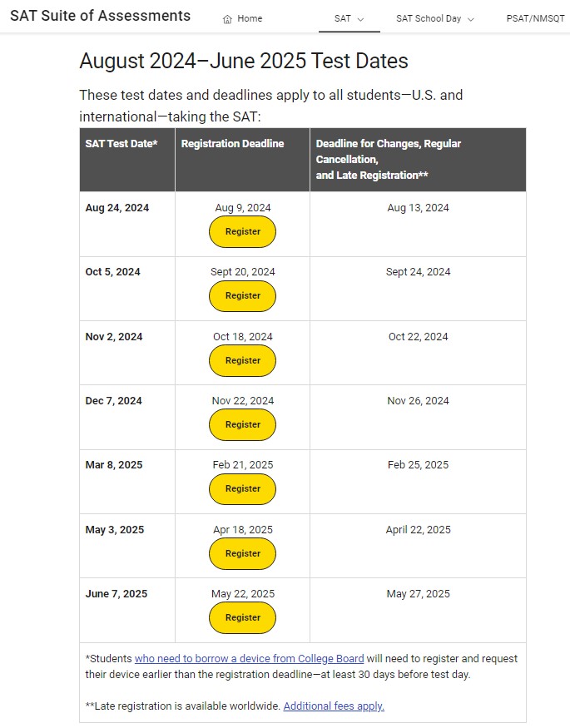
Task: Click the Home house icon
Action: [x=227, y=19]
